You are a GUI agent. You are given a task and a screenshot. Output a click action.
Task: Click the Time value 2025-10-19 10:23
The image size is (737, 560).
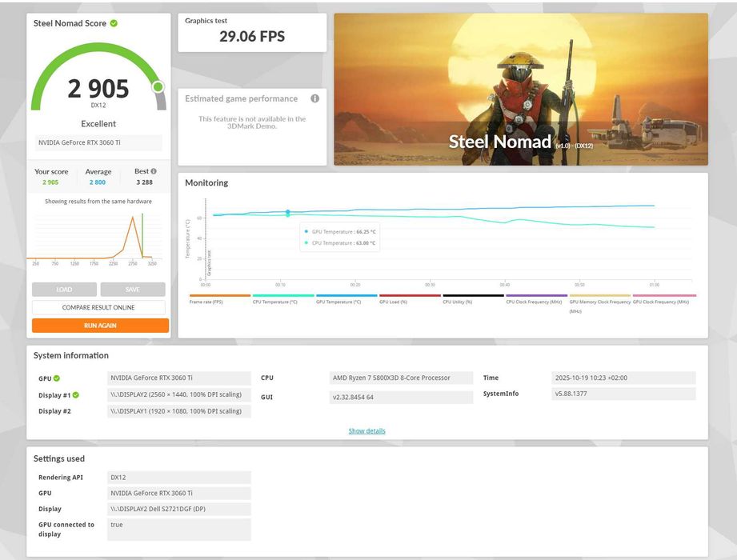tap(623, 378)
